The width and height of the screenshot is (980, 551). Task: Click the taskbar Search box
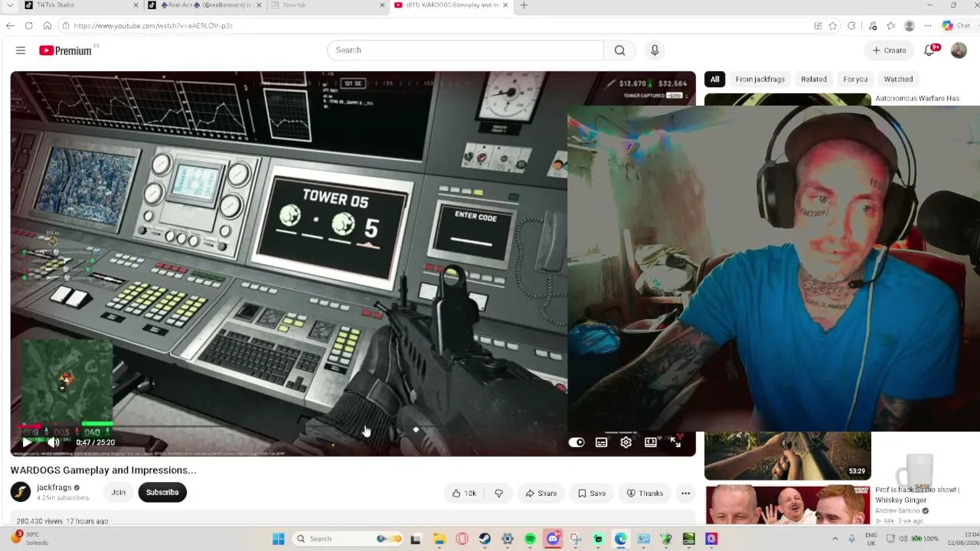pos(348,539)
